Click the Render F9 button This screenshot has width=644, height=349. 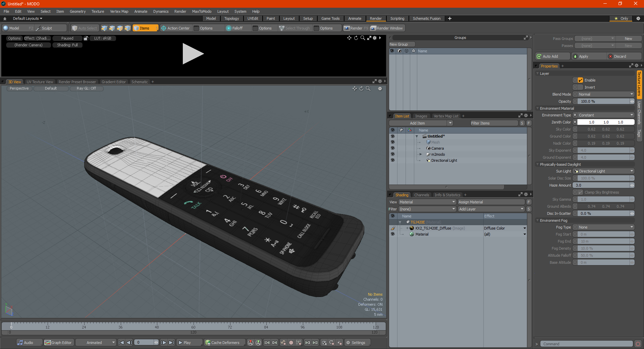click(356, 28)
